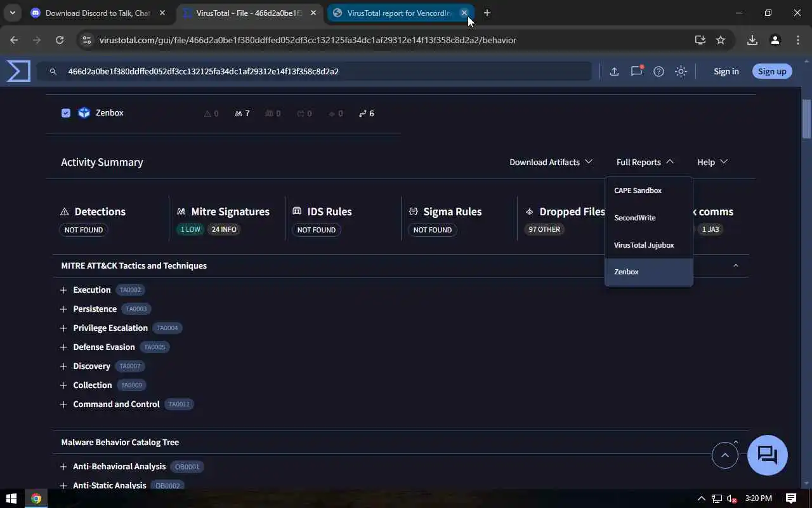Click the view site information icon
812x508 pixels.
[x=86, y=40]
